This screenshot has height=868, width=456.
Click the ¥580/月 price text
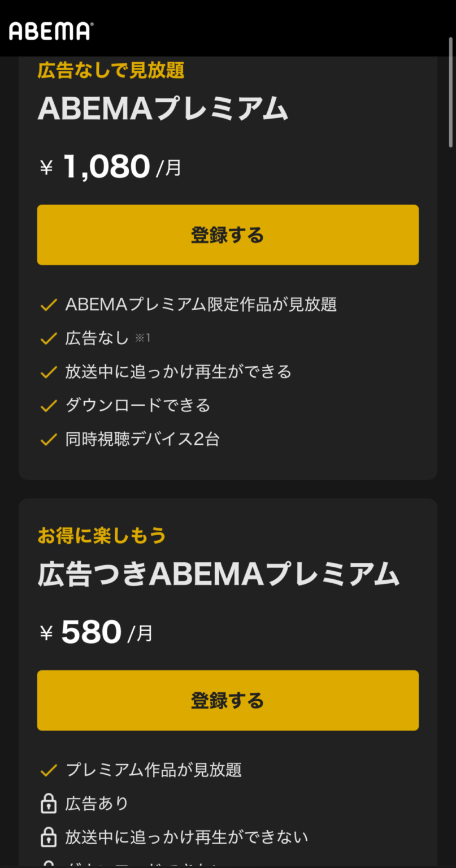pos(96,632)
